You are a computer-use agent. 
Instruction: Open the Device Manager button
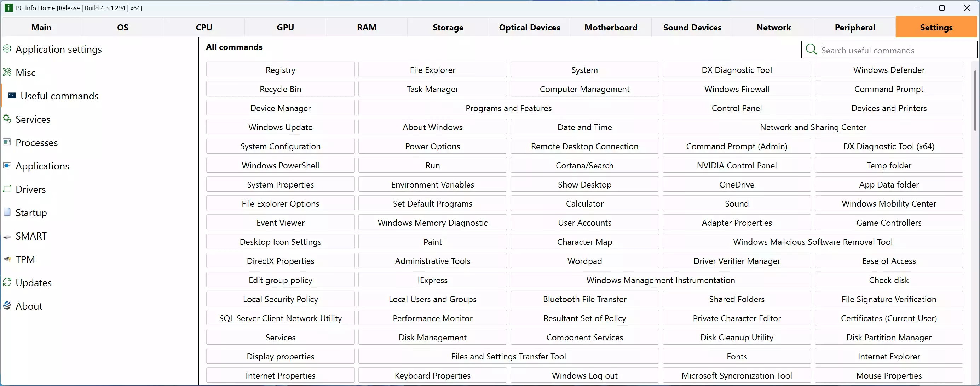point(281,108)
